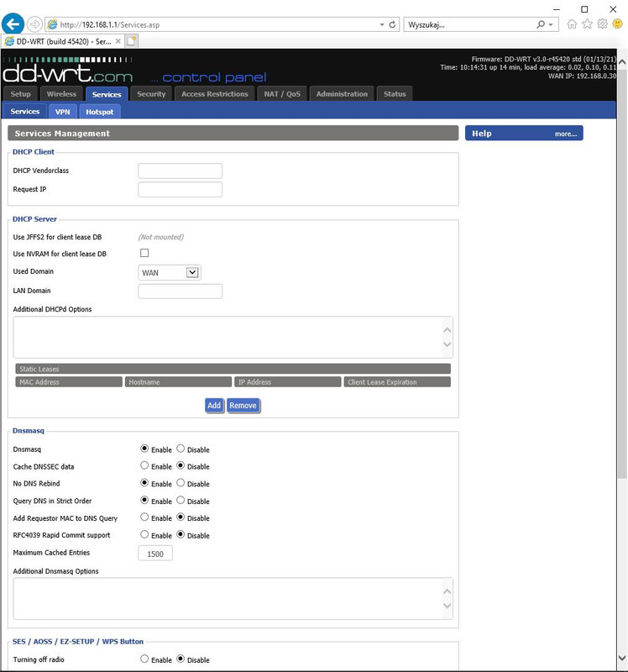Screen dimensions: 628x672
Task: Click the IP Address column header
Action: [x=288, y=382]
